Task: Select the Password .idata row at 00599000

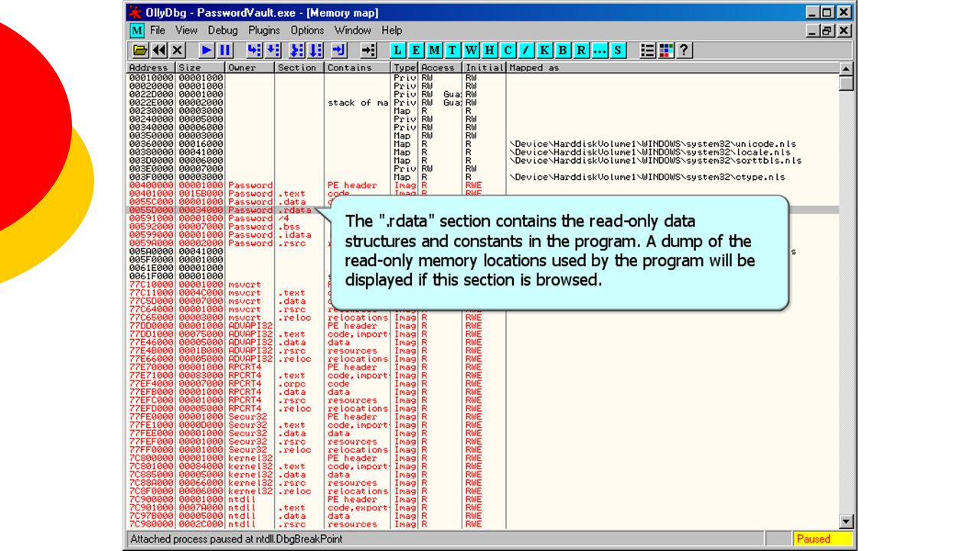Action: point(482,235)
